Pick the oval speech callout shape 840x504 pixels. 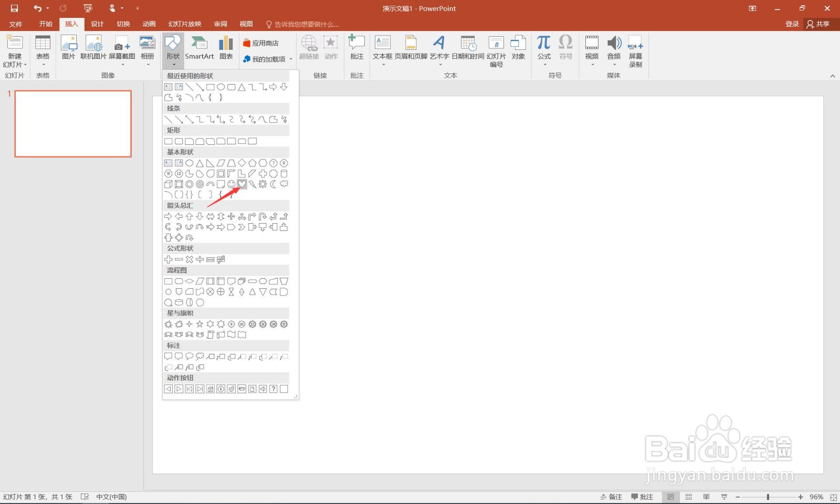[x=190, y=356]
